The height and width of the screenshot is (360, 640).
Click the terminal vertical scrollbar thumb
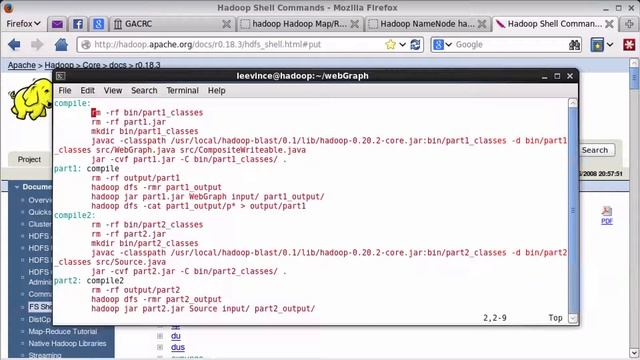click(573, 211)
